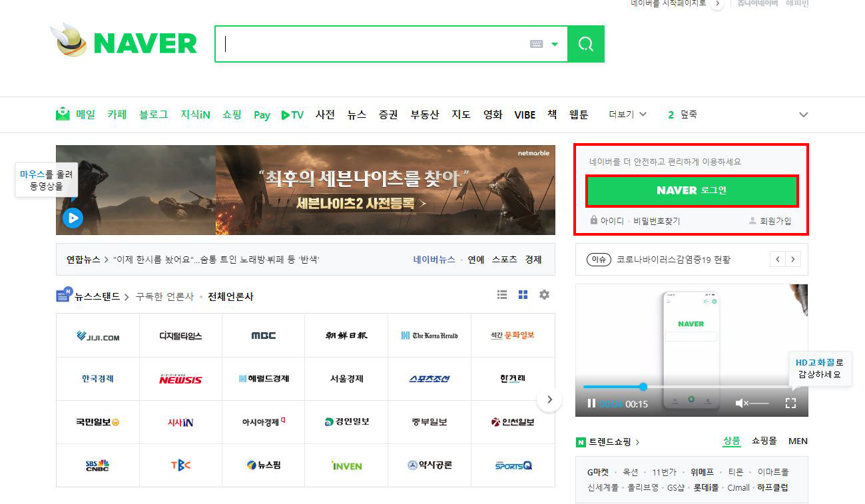Open INVEN press logo

pos(346,465)
